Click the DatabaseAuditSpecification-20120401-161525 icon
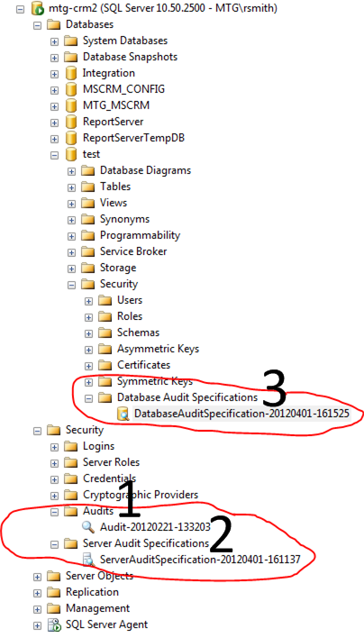The width and height of the screenshot is (364, 638). click(123, 414)
